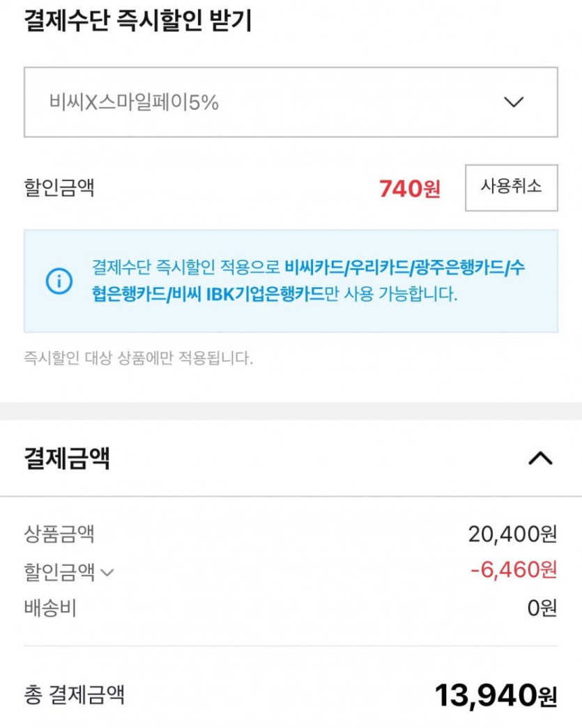Click the 결제금액 section title
The width and height of the screenshot is (582, 728).
tap(67, 458)
